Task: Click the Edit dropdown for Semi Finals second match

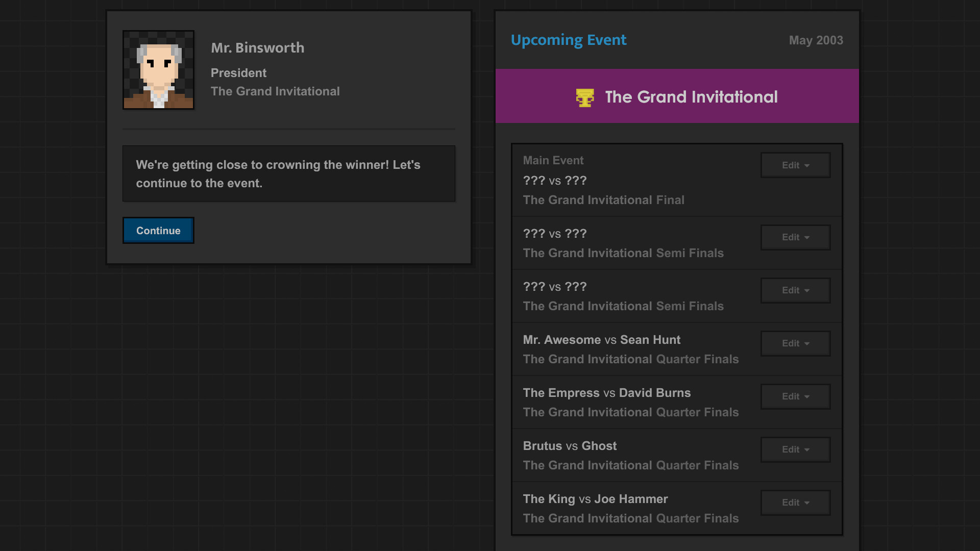Action: (x=795, y=290)
